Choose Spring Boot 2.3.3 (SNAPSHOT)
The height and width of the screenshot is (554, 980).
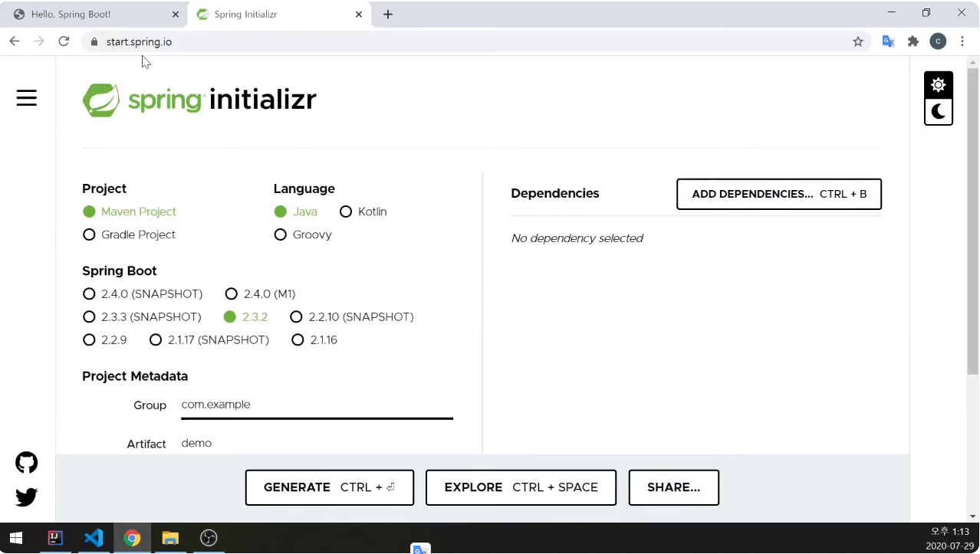[x=142, y=317]
